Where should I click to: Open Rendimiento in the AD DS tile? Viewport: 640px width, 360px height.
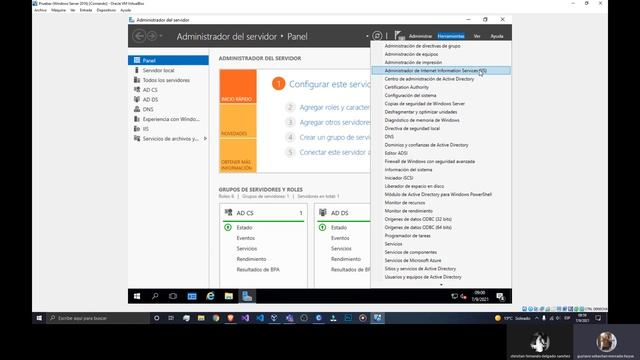click(346, 259)
